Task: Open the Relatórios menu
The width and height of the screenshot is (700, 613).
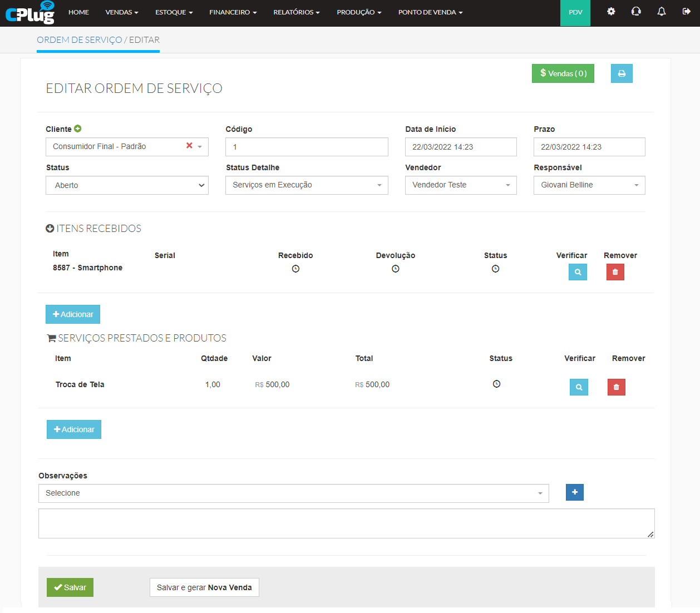Action: coord(296,12)
